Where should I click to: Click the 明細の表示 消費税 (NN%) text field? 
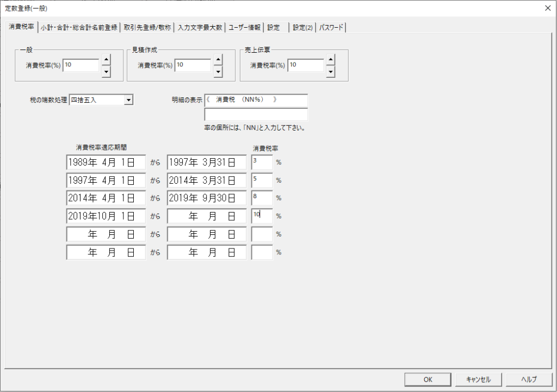point(256,101)
